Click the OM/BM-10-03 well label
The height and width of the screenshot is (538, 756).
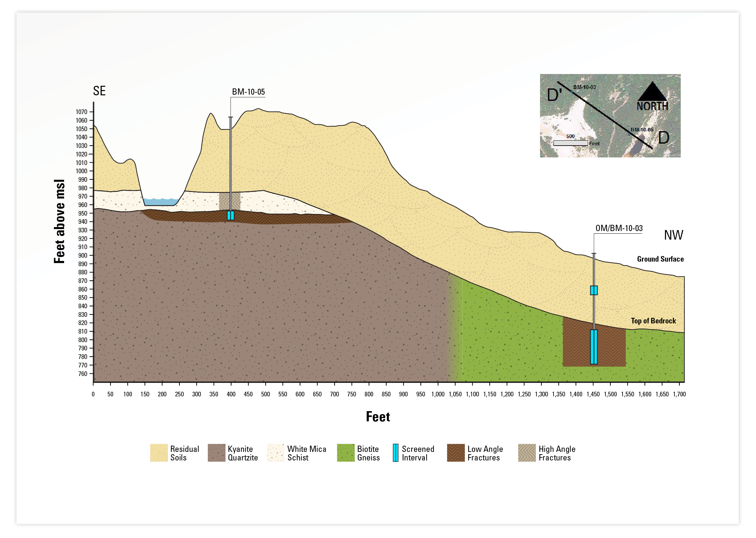click(619, 228)
